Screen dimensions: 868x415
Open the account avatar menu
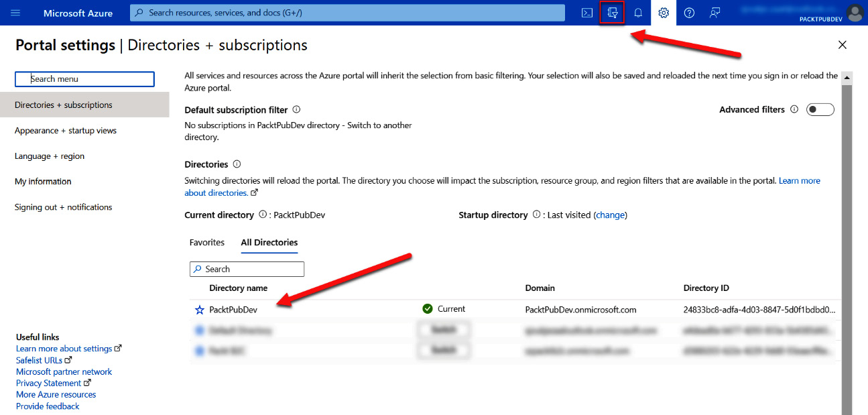(854, 13)
